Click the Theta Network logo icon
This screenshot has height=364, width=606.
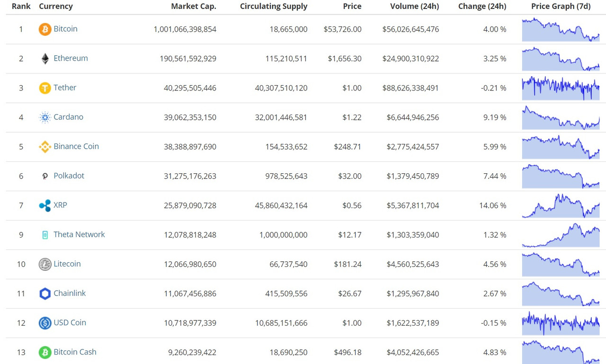click(x=45, y=235)
